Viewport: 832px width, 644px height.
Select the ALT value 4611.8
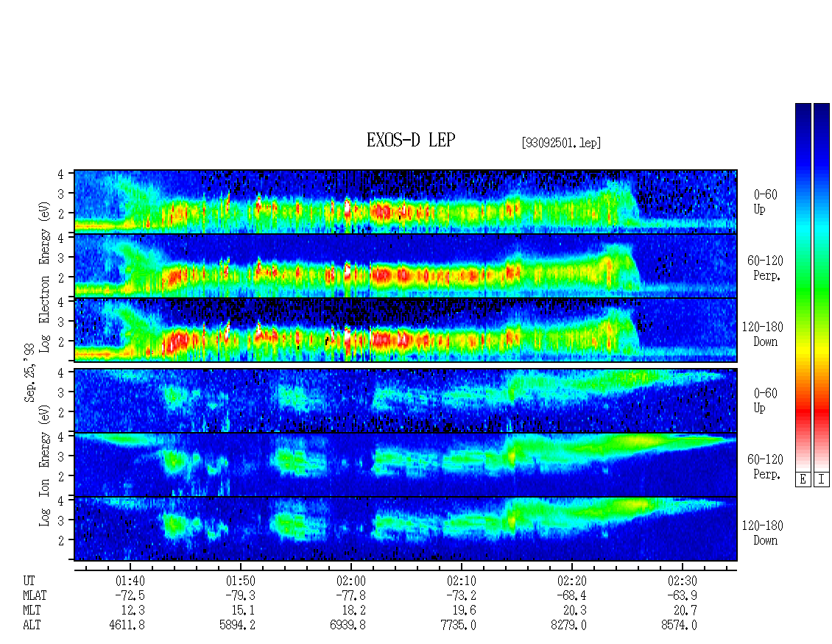pyautogui.click(x=127, y=626)
